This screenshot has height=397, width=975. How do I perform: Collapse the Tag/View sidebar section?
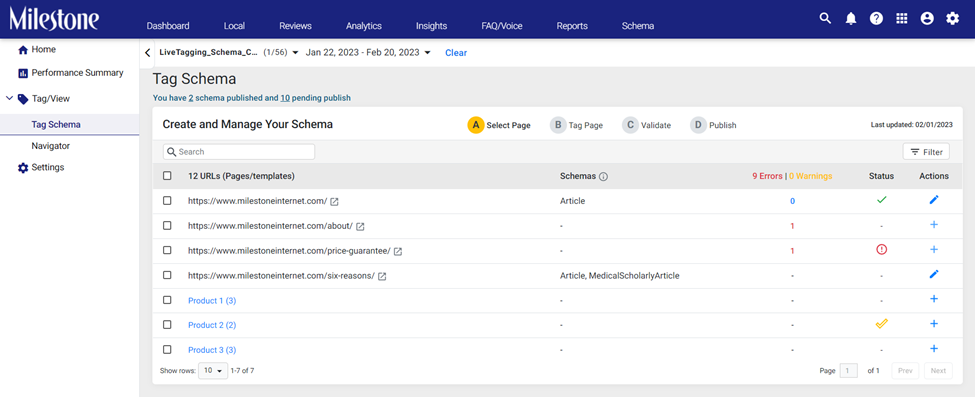[x=9, y=98]
